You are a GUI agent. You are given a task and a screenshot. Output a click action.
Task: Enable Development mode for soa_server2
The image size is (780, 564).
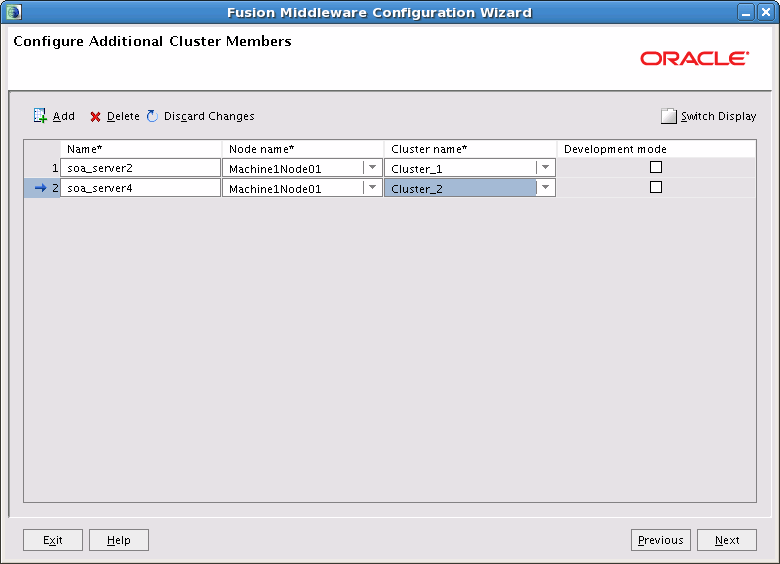656,167
